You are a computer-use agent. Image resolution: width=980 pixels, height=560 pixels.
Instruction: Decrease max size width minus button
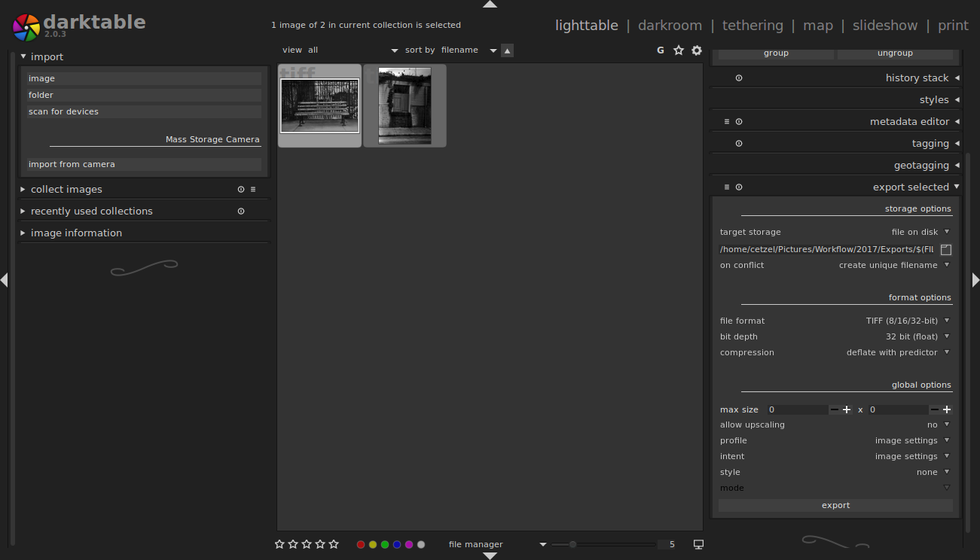click(x=834, y=409)
